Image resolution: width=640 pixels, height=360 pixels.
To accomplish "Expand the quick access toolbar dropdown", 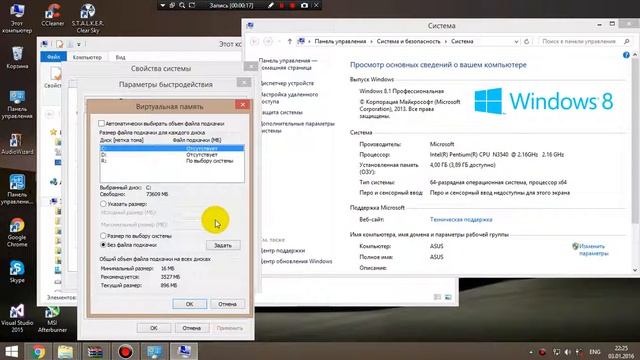I will click(79, 44).
